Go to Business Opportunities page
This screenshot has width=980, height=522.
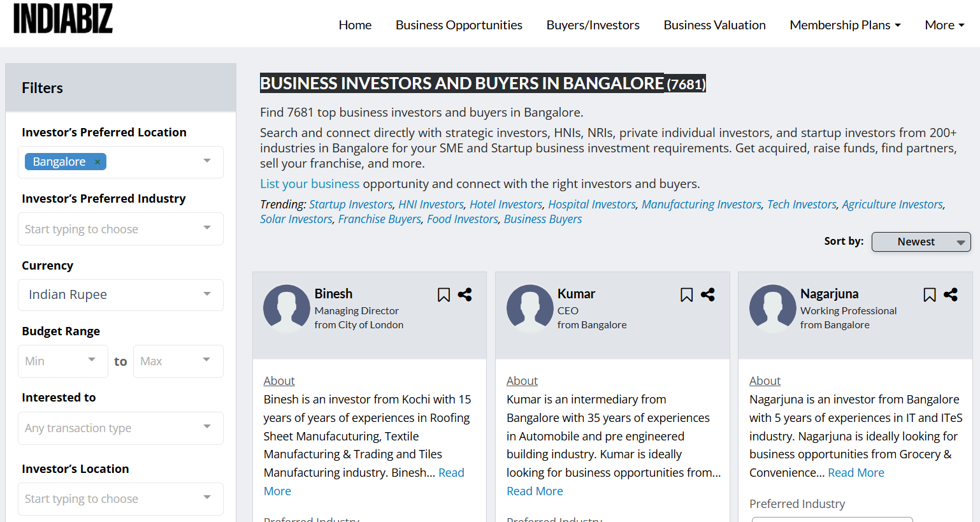pos(459,25)
